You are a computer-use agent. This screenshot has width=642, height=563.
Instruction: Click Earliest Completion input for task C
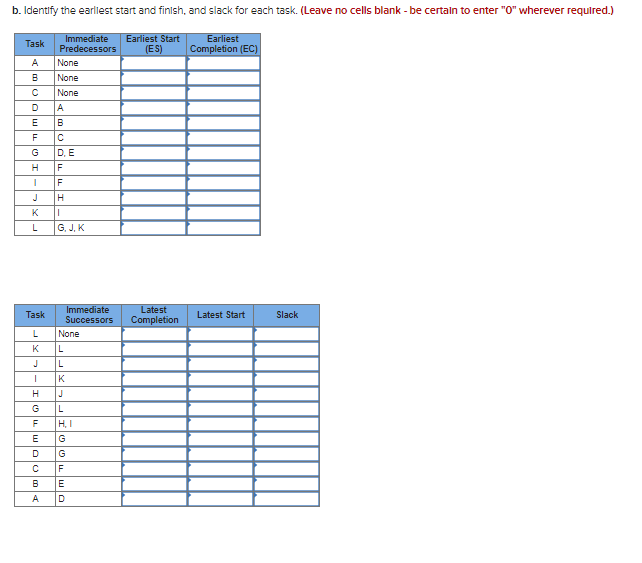tap(224, 93)
